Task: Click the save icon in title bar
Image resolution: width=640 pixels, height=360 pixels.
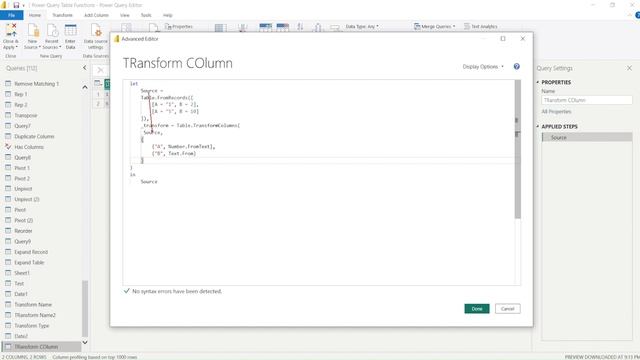Action: click(x=16, y=5)
